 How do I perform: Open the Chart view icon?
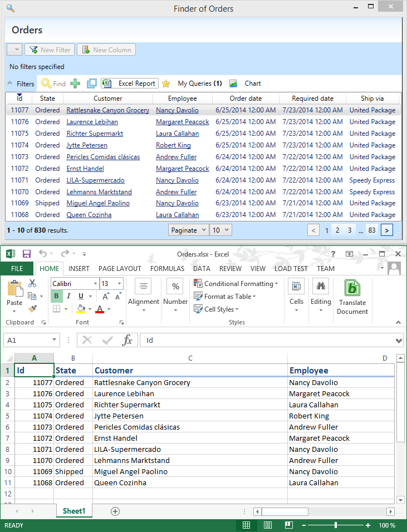(234, 83)
